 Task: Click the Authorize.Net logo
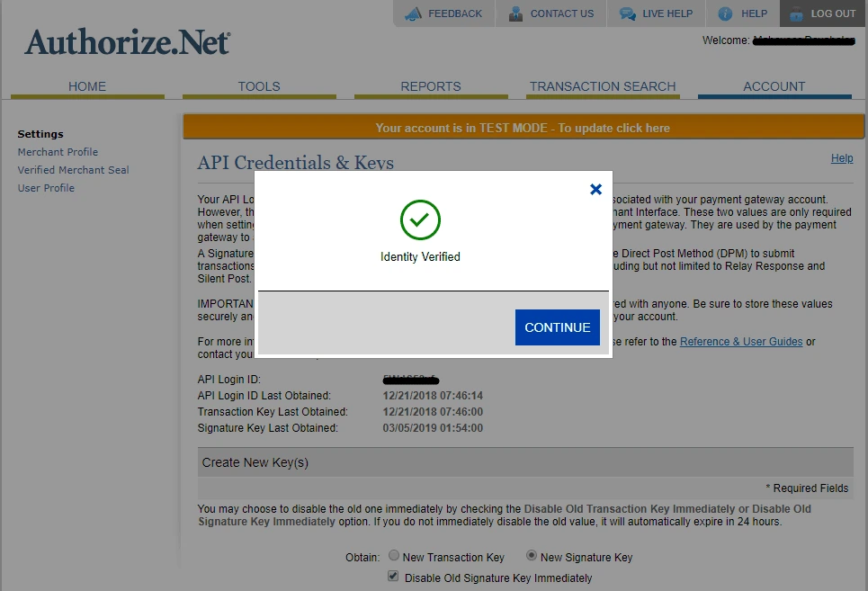click(128, 42)
